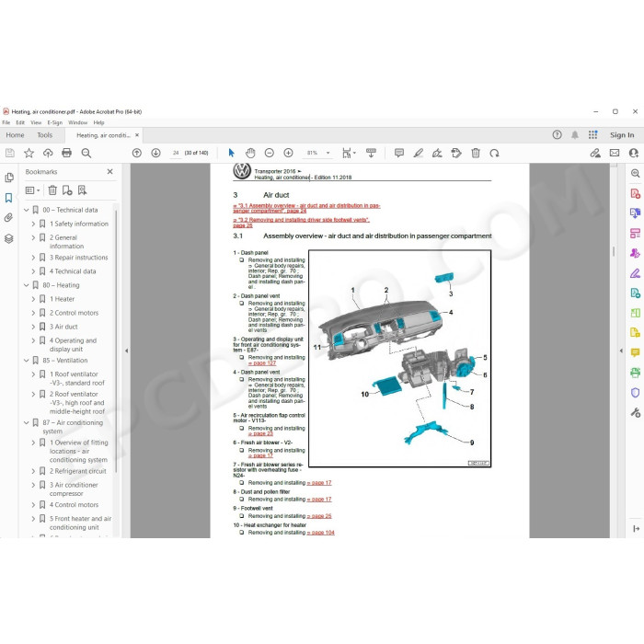This screenshot has height=644, width=644.
Task: Open fit page options dropdown
Action: 349,154
